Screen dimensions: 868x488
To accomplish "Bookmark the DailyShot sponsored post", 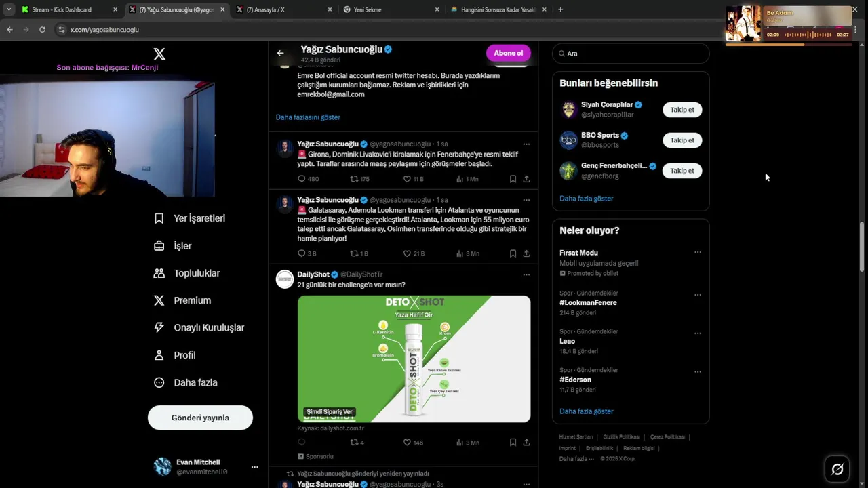I will [x=513, y=443].
